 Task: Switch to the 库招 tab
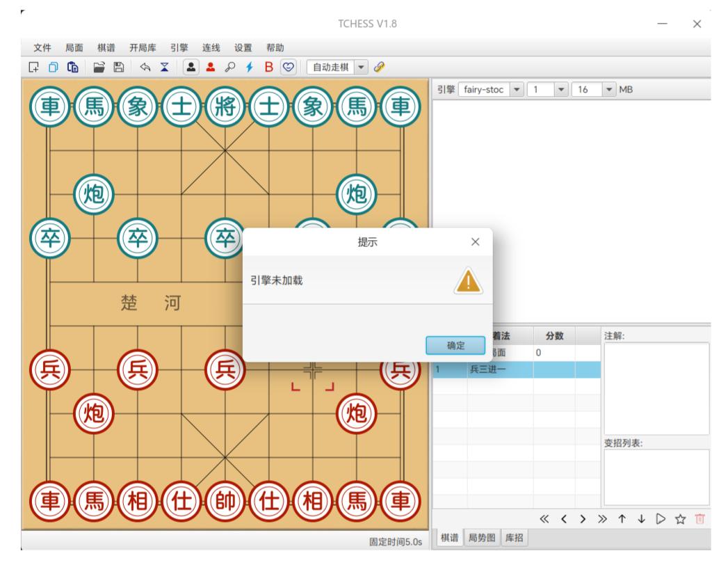[x=515, y=538]
